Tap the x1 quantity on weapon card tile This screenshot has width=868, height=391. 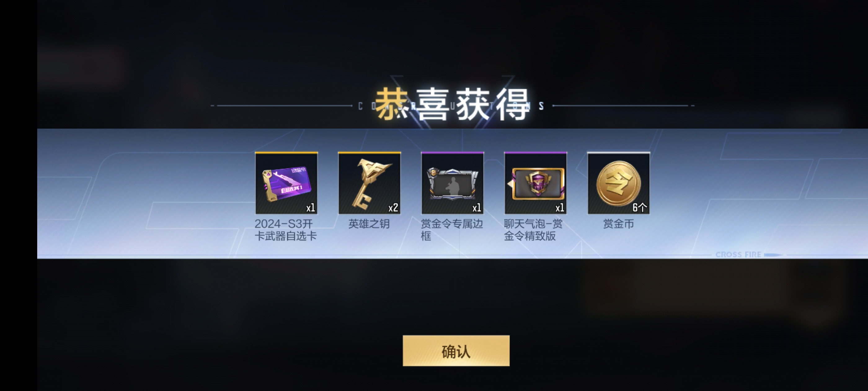pos(310,208)
